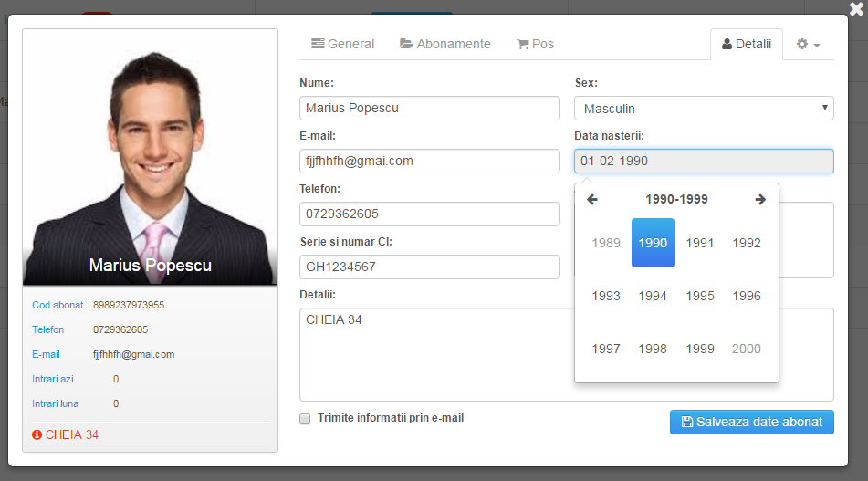Go to previous decade in year picker
868x481 pixels.
click(591, 199)
